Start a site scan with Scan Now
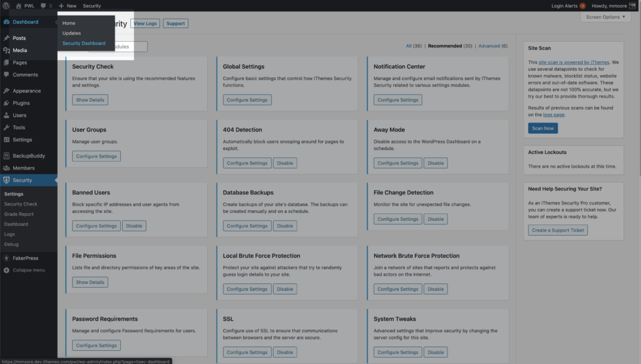This screenshot has width=641, height=364. pyautogui.click(x=543, y=128)
